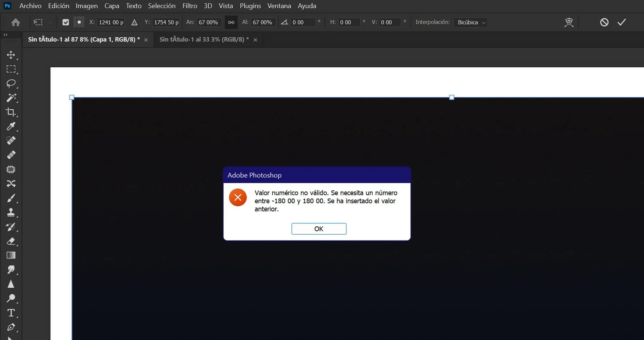
Task: Click the Adobe Photoshop dialog title bar
Action: [317, 175]
